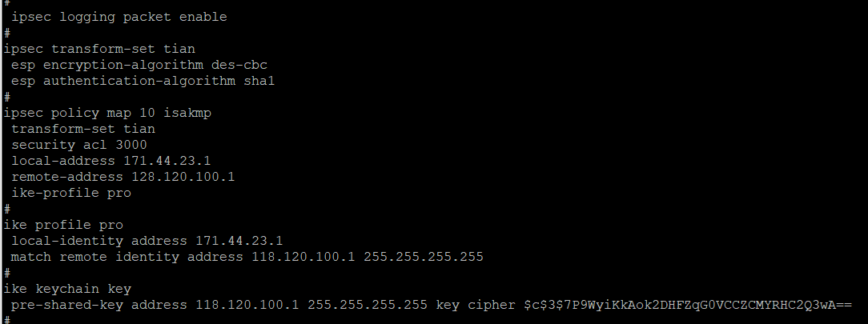Viewport: 868px width, 324px height.
Task: Select the "des-cbc" encryption algorithm value
Action: [x=239, y=65]
